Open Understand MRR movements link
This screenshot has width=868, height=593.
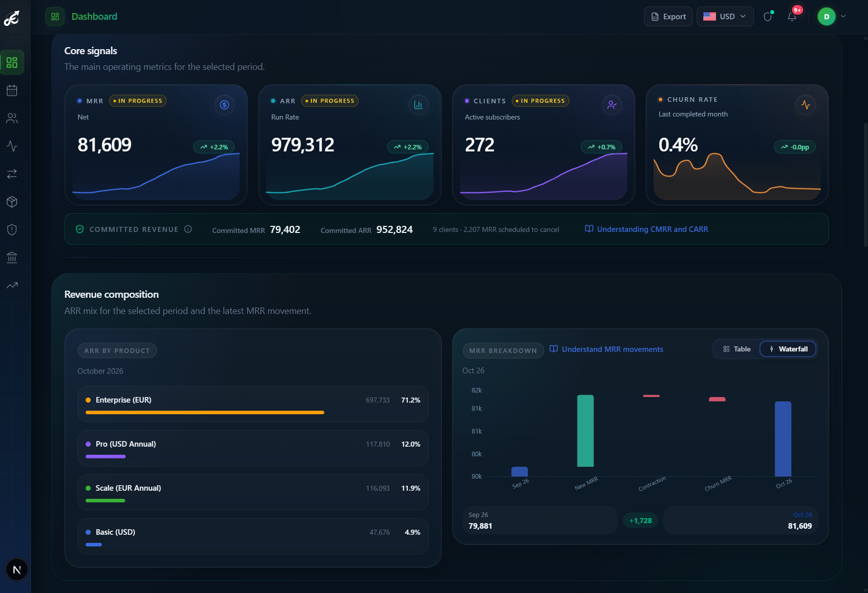click(607, 349)
